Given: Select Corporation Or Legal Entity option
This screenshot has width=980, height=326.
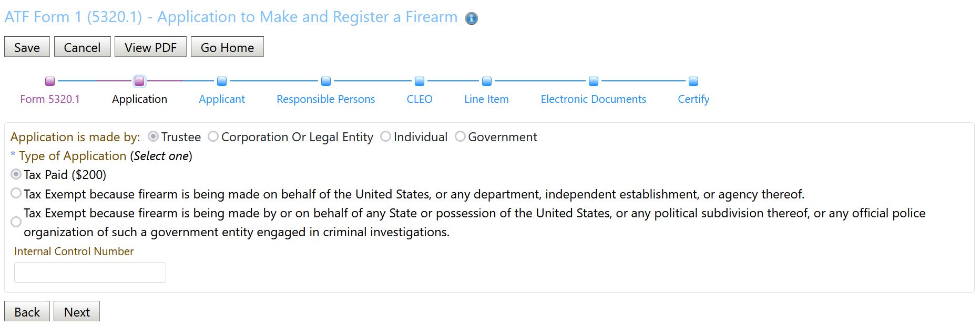Looking at the screenshot, I should point(213,136).
